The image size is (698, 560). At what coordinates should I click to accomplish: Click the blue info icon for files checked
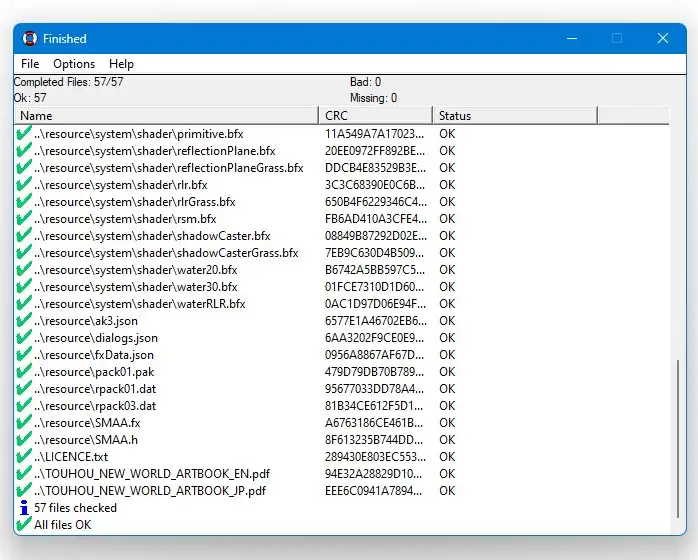click(24, 508)
